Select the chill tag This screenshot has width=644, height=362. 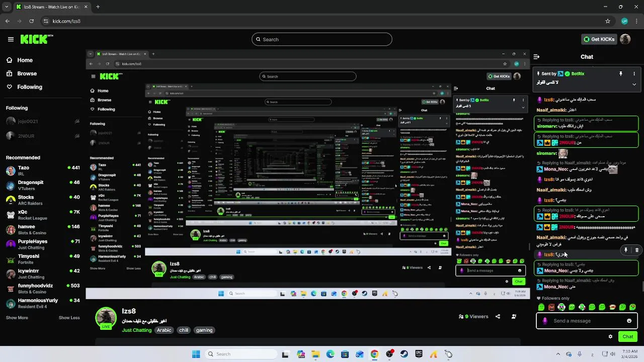tap(184, 330)
